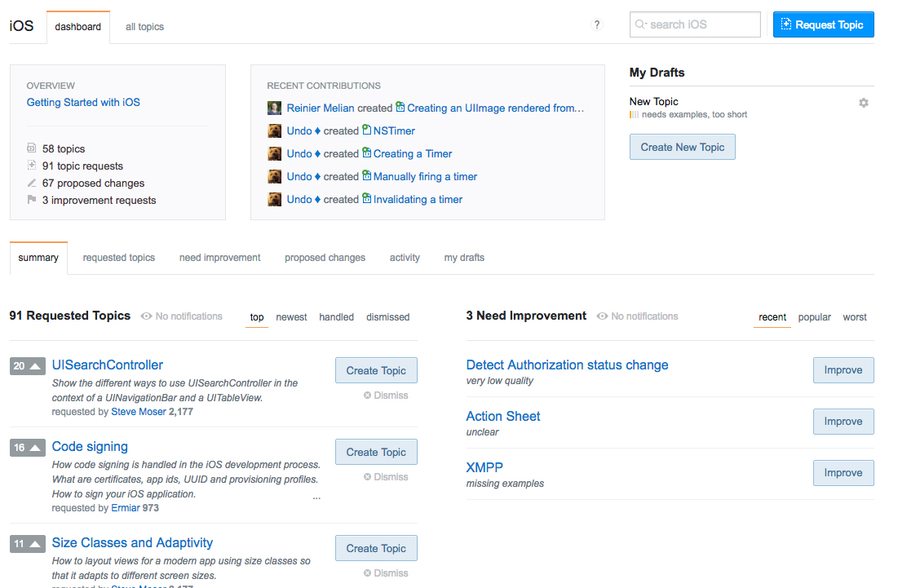This screenshot has width=898, height=588.
Task: Sort requested topics by newest
Action: [x=291, y=317]
